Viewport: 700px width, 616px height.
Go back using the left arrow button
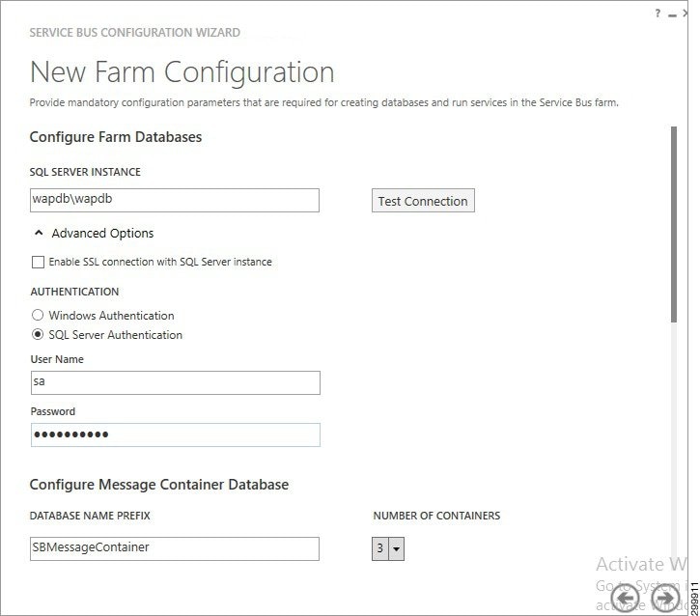[625, 597]
